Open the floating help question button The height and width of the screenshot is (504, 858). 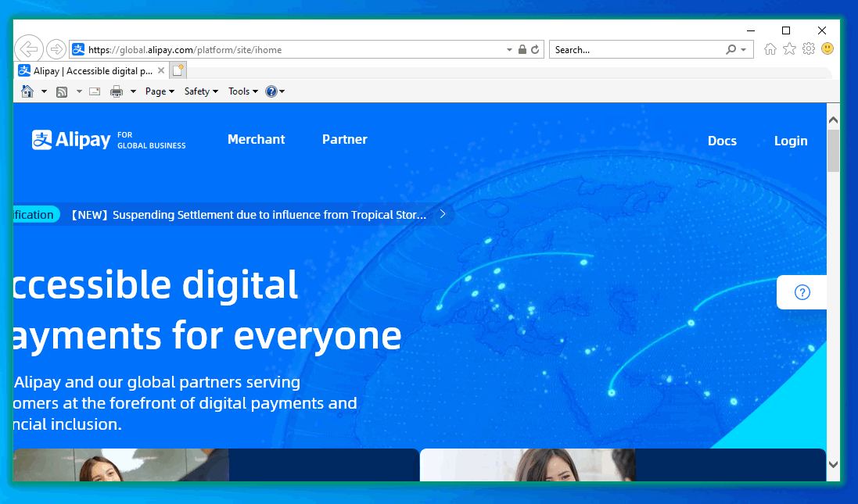pyautogui.click(x=802, y=292)
